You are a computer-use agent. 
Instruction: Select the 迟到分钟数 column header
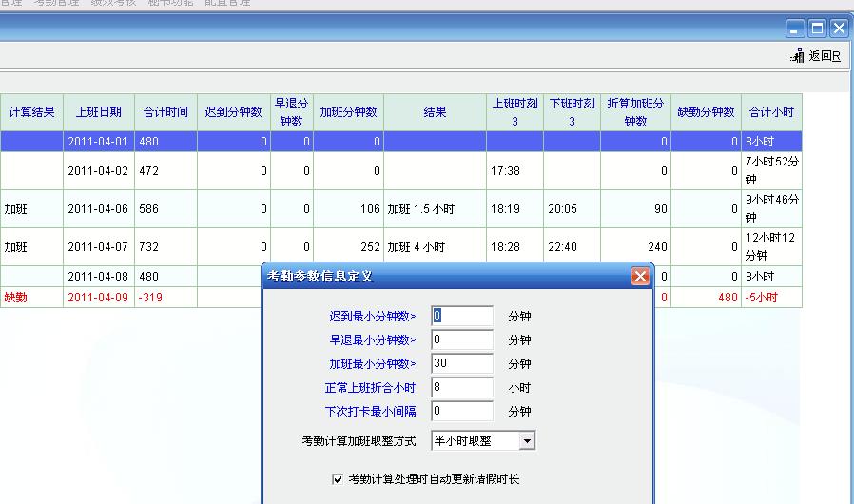tap(233, 112)
